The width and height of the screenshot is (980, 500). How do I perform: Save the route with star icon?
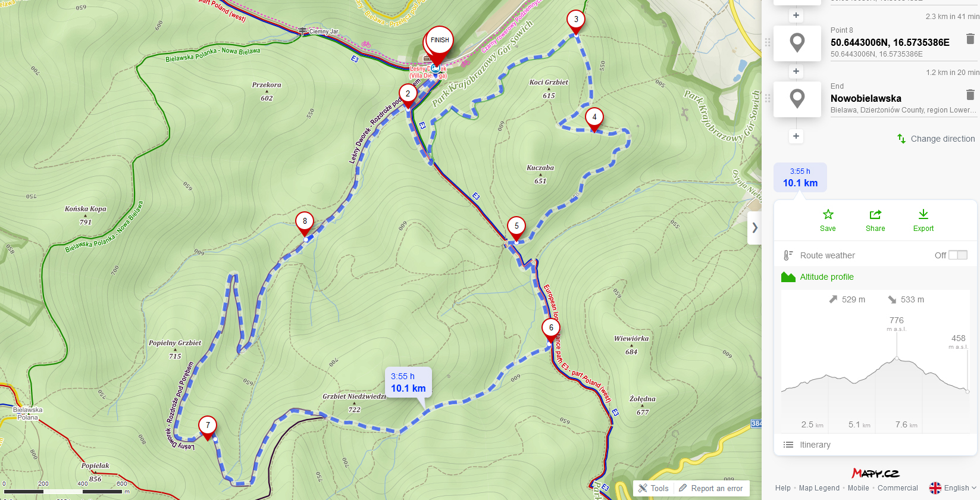click(828, 220)
